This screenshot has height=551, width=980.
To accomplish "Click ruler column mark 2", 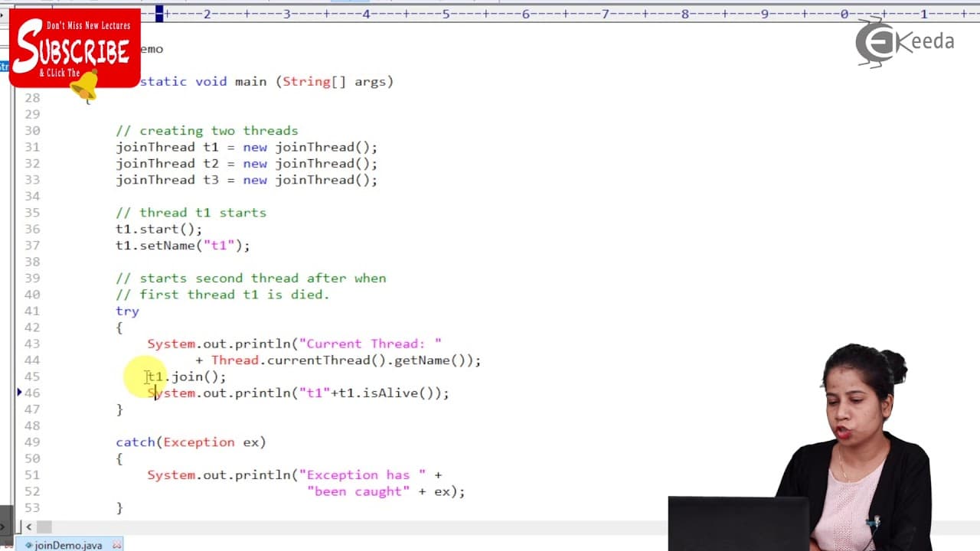I will tap(207, 14).
